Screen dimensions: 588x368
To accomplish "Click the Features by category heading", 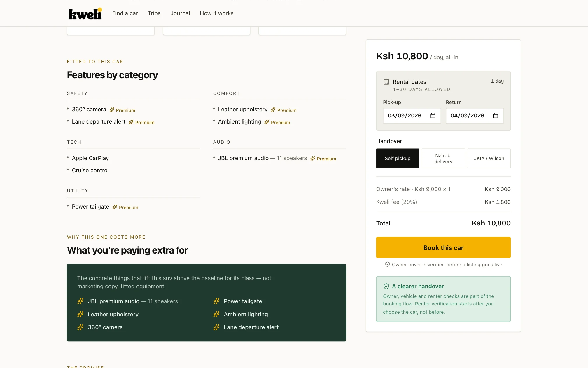I will pos(112,75).
